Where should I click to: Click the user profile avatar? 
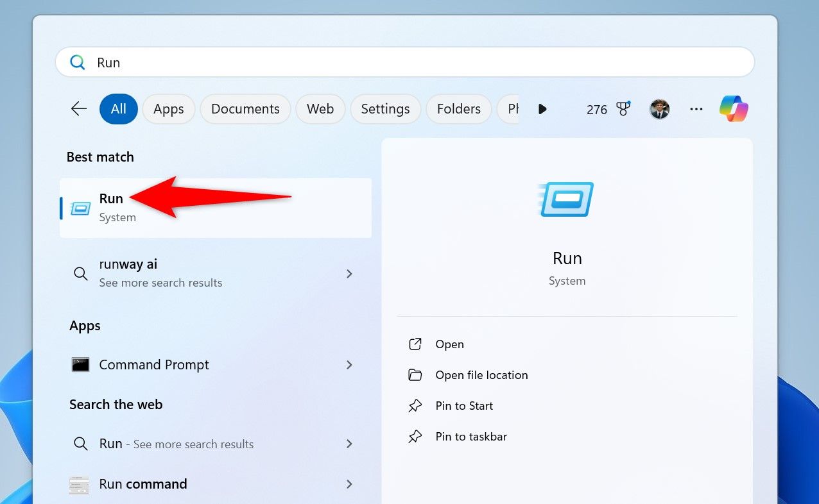click(659, 109)
